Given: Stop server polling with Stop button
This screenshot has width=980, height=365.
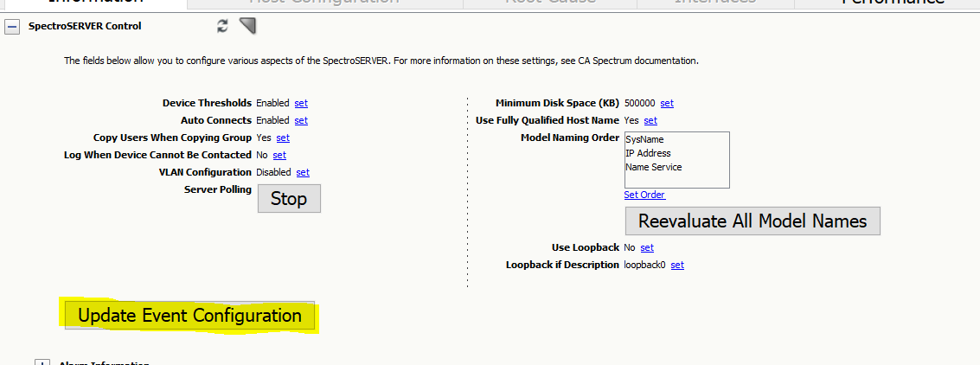Looking at the screenshot, I should [289, 199].
